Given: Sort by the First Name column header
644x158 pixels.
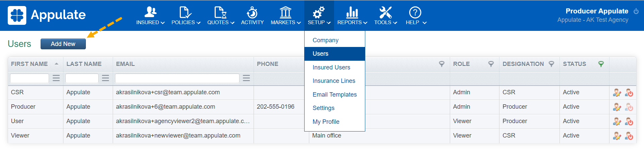Looking at the screenshot, I should click(x=30, y=64).
